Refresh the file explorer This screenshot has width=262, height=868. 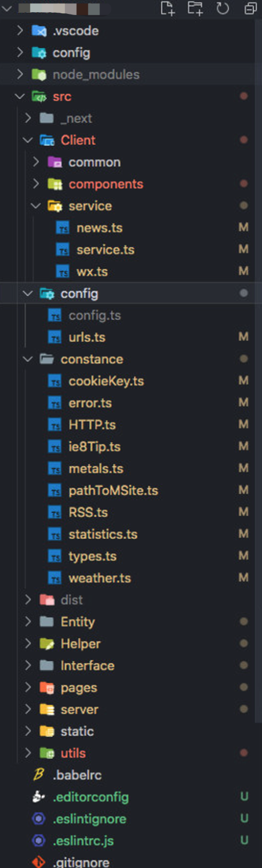tap(223, 8)
